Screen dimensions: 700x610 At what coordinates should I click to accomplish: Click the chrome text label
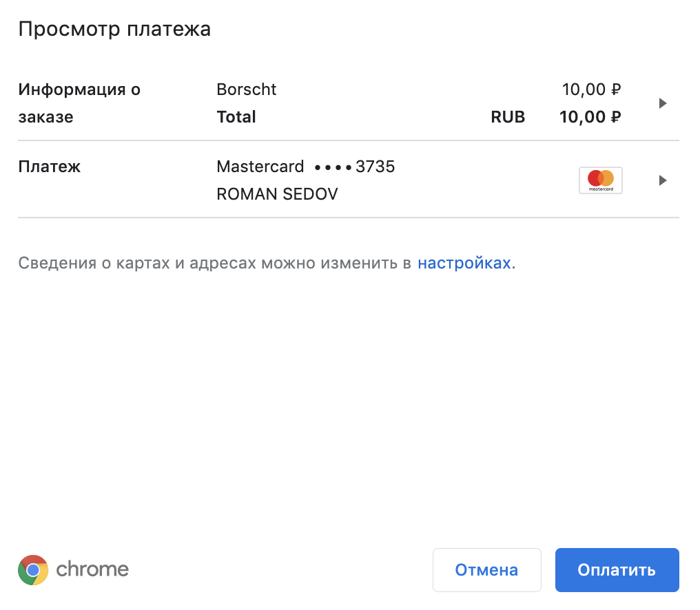92,569
